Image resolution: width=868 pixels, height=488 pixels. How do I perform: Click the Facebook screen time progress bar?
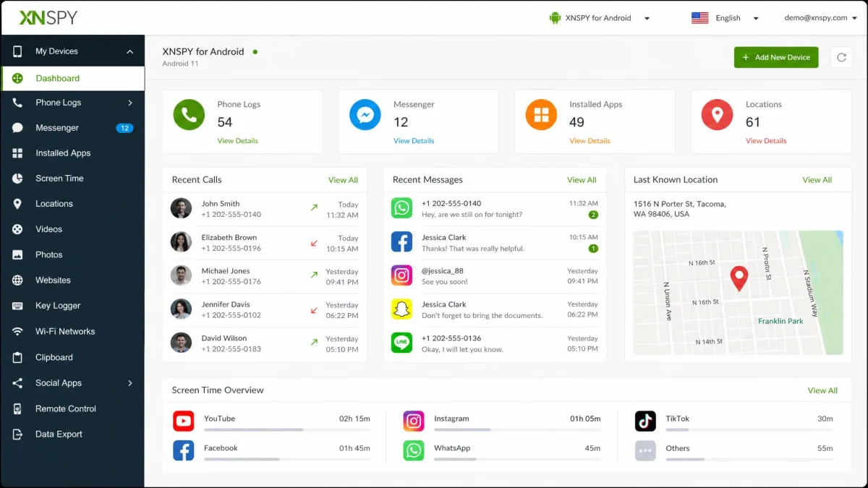click(286, 459)
